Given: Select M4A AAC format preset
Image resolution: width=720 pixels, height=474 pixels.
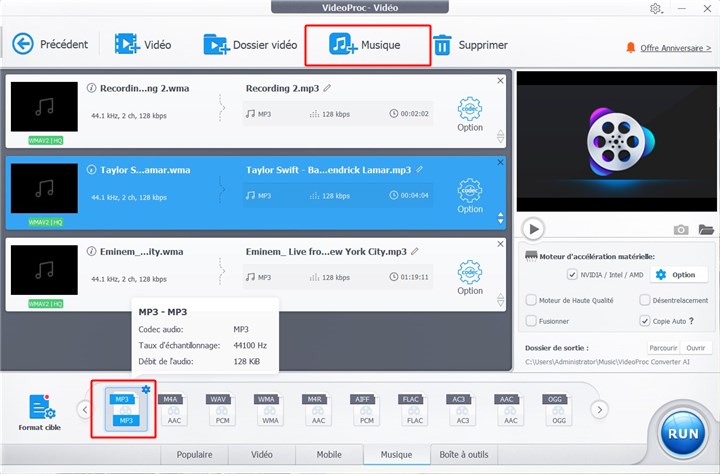Looking at the screenshot, I should pyautogui.click(x=173, y=409).
